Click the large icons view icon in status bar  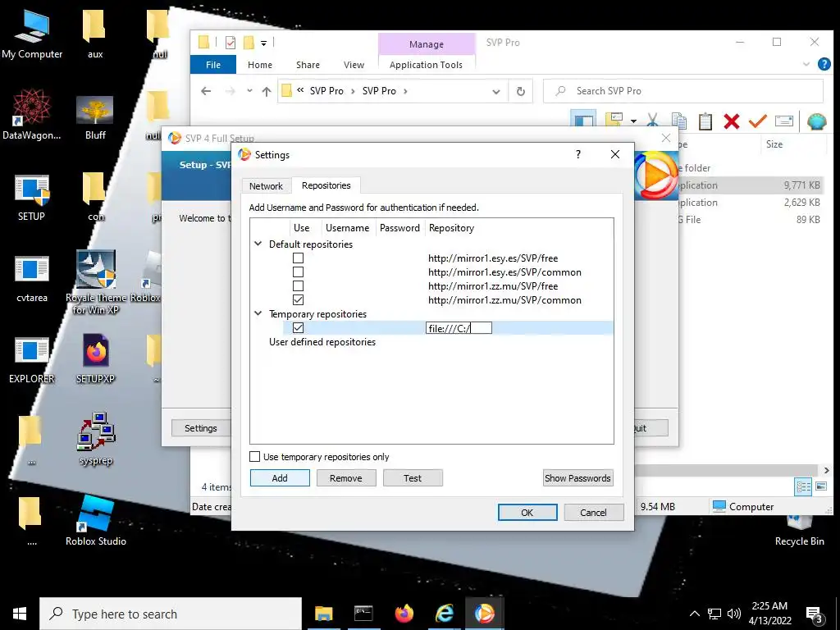click(x=820, y=486)
